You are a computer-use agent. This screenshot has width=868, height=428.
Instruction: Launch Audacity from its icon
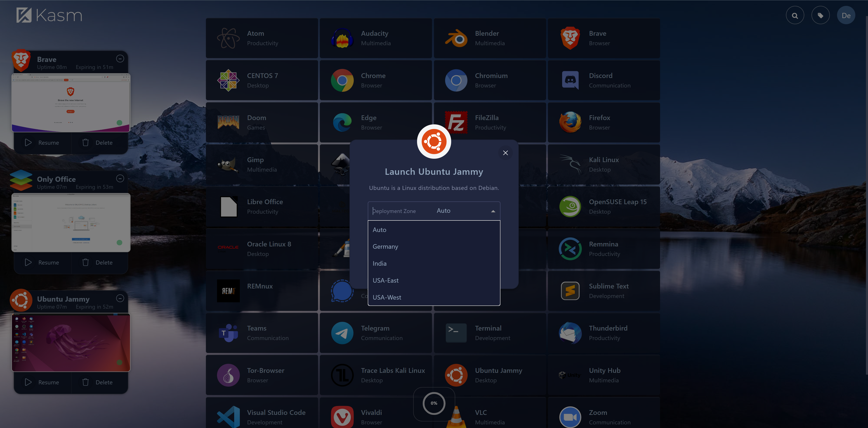342,38
